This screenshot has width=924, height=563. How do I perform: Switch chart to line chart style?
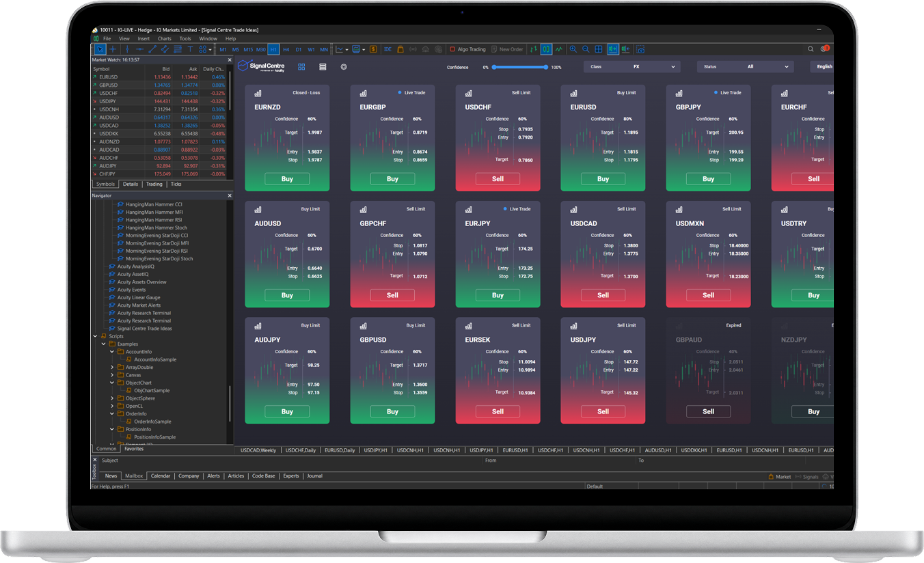pos(559,49)
